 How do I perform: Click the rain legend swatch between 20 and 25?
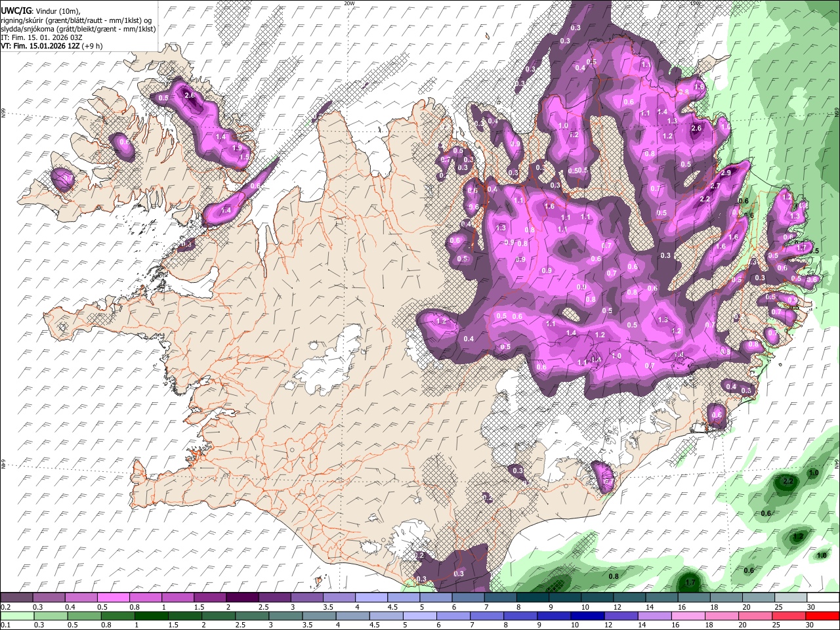(755, 616)
